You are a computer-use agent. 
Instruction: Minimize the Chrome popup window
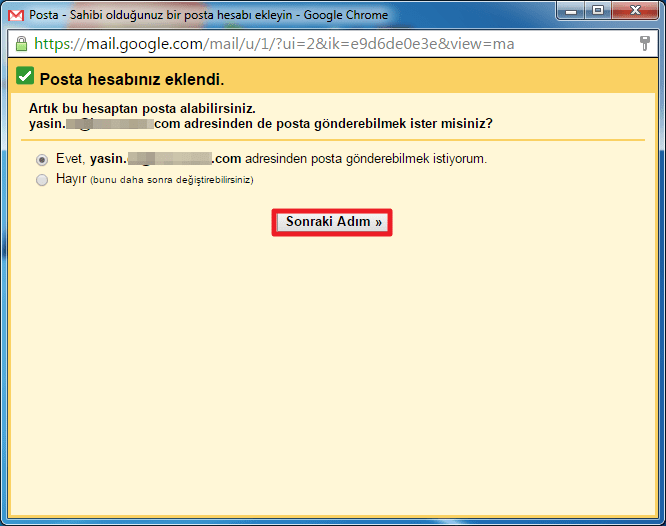[x=571, y=10]
